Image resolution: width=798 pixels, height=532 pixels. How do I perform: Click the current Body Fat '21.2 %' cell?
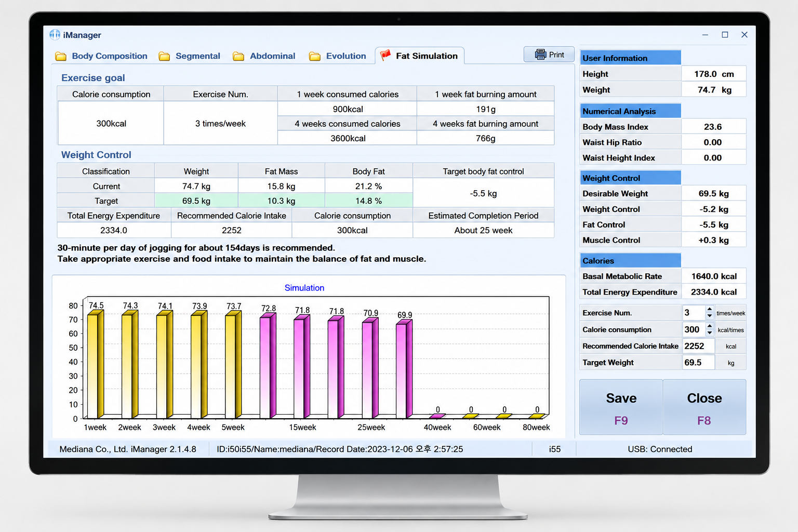coord(369,186)
